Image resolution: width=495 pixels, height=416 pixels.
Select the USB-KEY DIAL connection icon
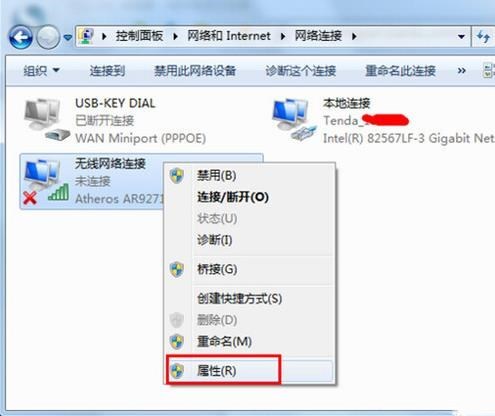[x=46, y=120]
